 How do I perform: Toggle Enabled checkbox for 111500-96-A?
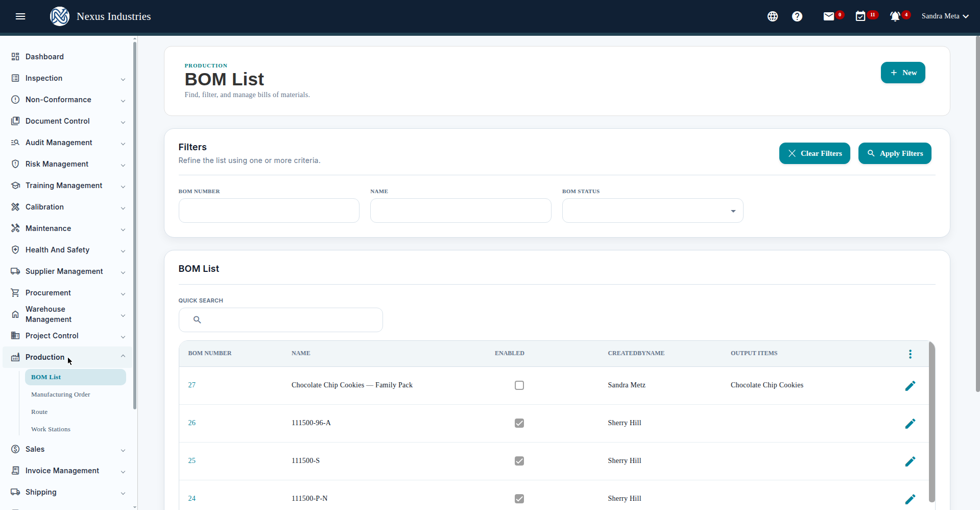point(519,423)
